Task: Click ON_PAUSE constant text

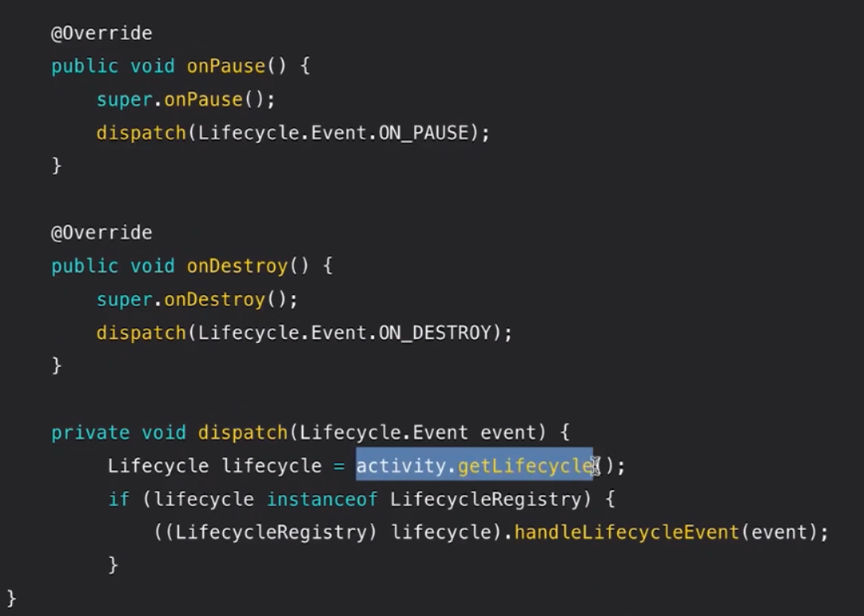Action: coord(424,133)
